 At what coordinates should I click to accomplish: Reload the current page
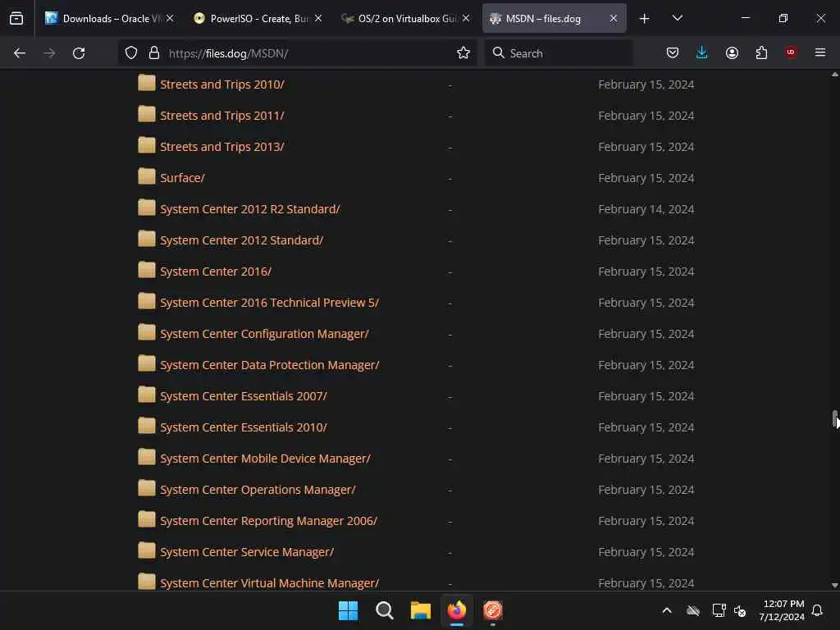point(79,53)
